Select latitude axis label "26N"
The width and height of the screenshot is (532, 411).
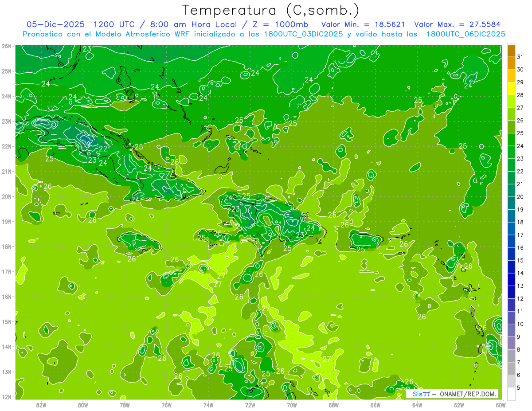click(6, 46)
